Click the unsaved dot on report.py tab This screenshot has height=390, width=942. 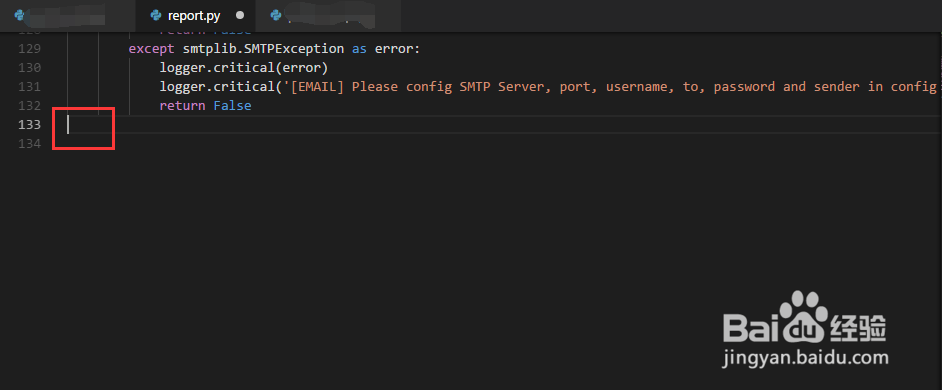pyautogui.click(x=240, y=16)
